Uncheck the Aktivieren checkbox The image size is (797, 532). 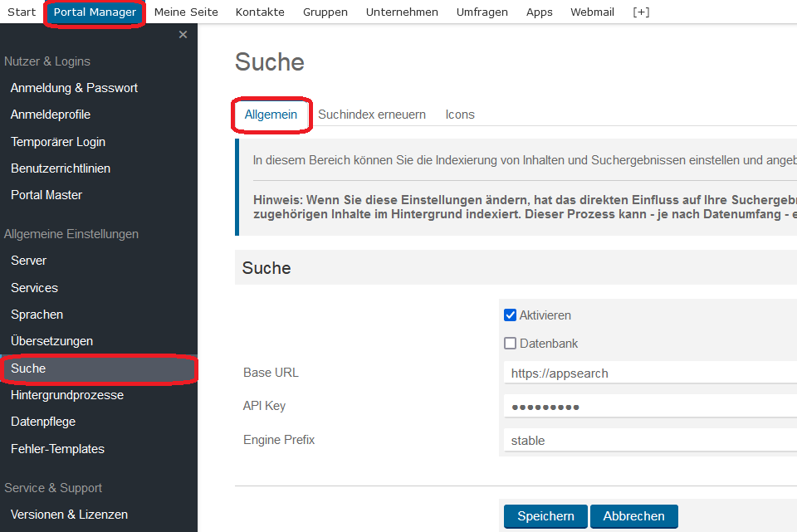pos(510,315)
